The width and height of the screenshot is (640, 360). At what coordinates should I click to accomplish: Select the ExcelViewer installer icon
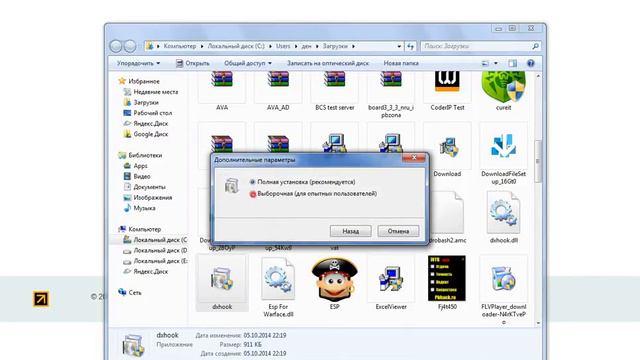(391, 279)
